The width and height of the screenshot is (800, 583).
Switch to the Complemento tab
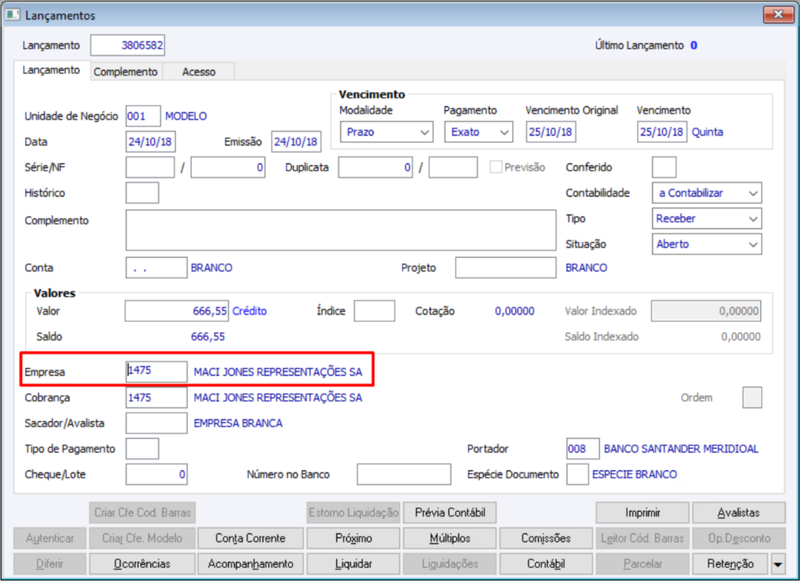pos(126,72)
